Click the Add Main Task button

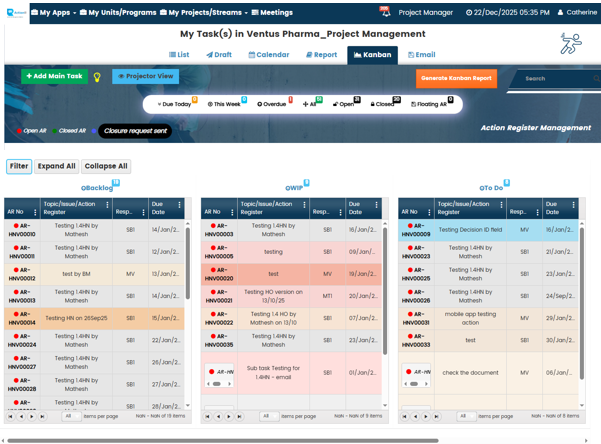(x=54, y=76)
